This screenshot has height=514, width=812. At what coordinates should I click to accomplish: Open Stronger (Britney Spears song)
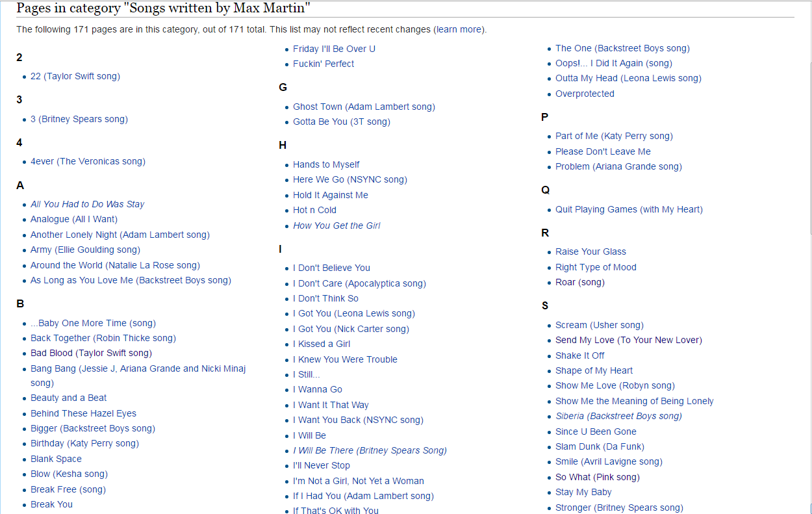pos(619,508)
